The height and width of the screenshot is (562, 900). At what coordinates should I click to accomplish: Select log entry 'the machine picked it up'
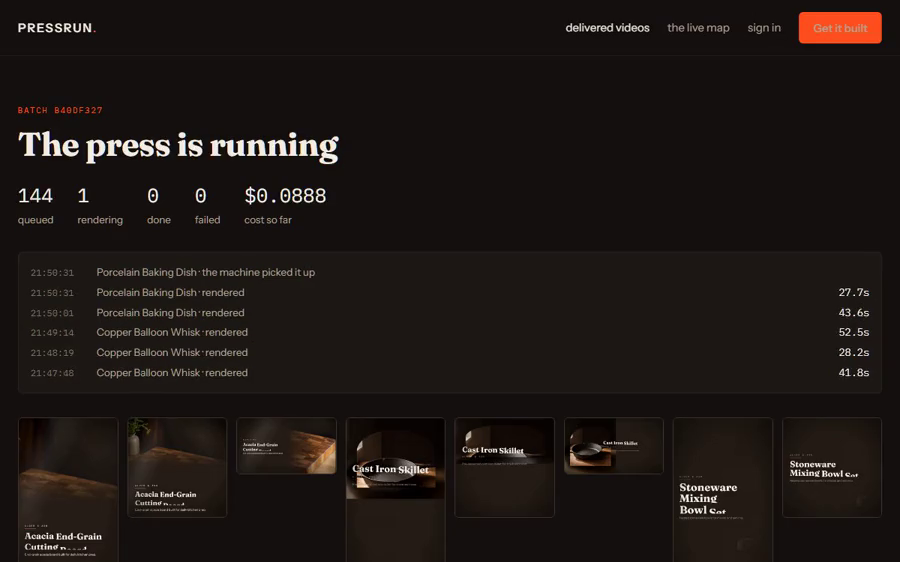449,272
